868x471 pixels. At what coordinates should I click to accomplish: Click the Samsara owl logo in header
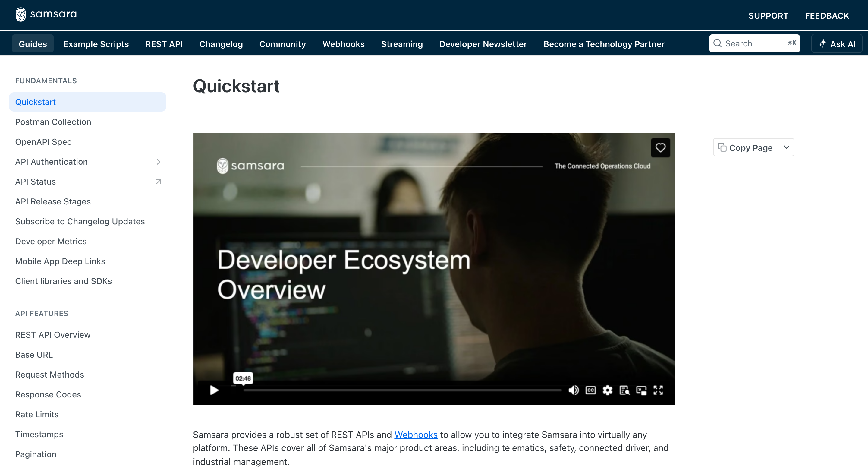(20, 14)
